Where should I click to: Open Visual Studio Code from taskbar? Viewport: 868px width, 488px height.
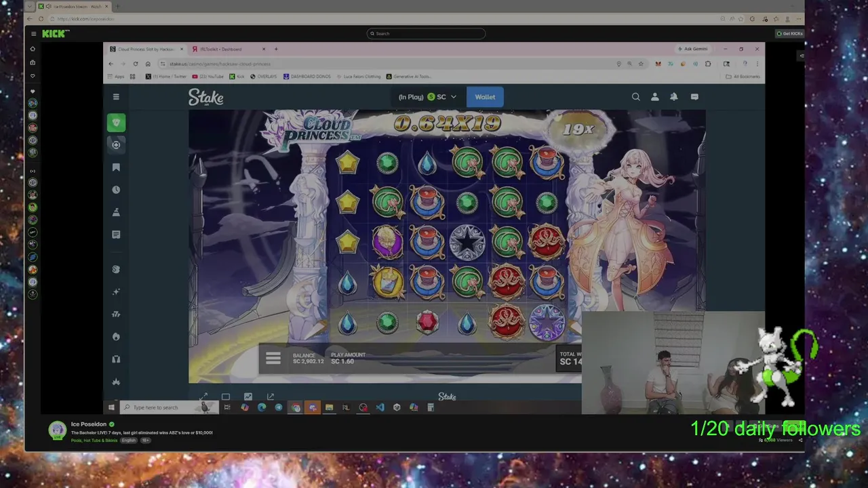pos(380,407)
